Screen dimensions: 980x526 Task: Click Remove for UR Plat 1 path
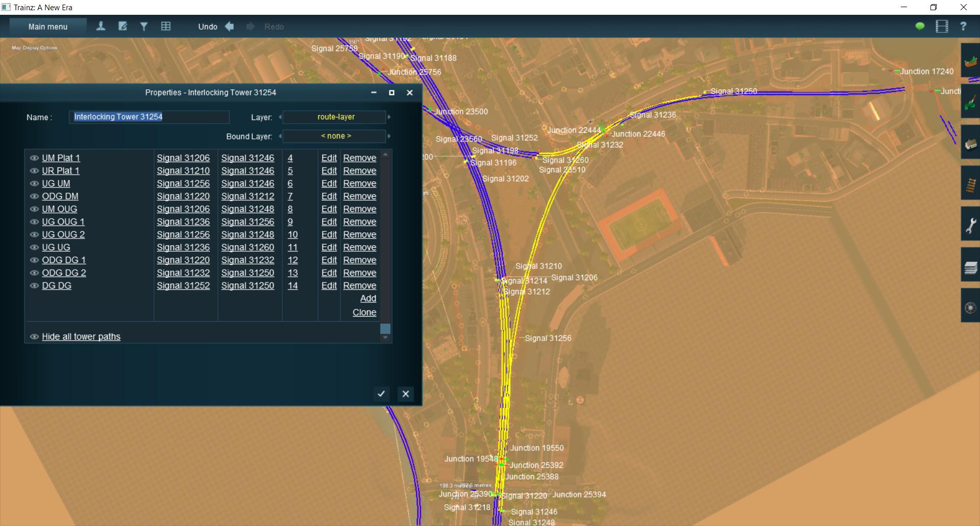pyautogui.click(x=360, y=171)
